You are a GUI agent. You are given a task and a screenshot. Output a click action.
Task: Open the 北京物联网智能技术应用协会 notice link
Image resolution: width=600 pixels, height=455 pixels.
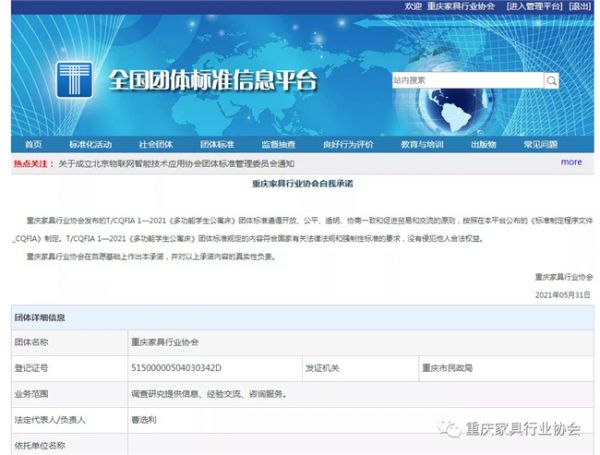click(176, 164)
